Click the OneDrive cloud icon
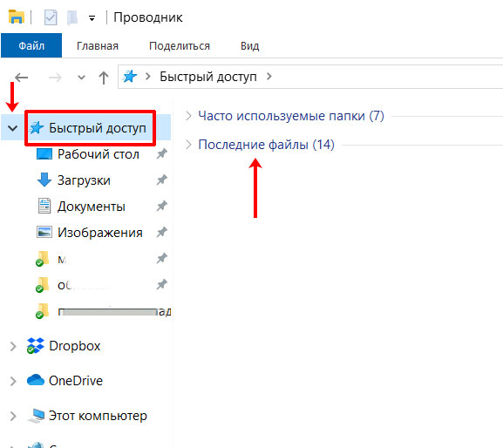Image resolution: width=503 pixels, height=448 pixels. [35, 380]
